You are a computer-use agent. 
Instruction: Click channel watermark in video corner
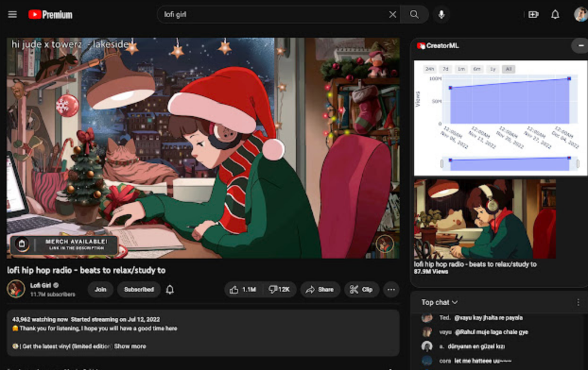(x=385, y=244)
